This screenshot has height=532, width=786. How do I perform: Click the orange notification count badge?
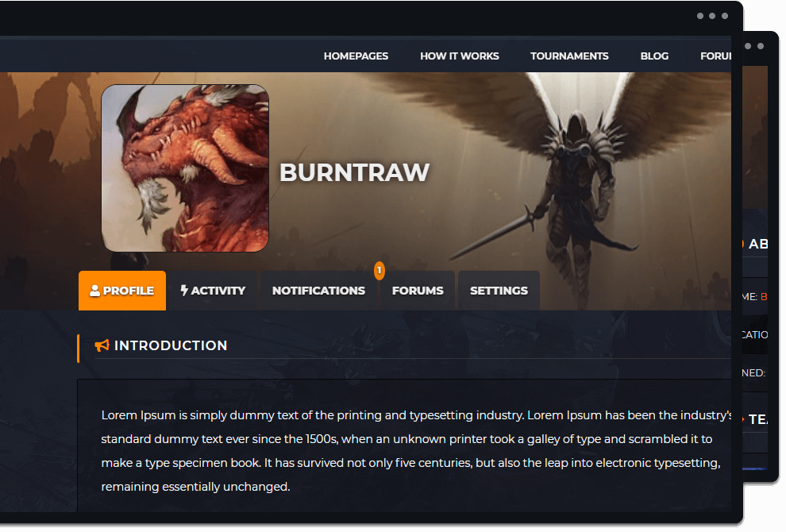pyautogui.click(x=380, y=271)
